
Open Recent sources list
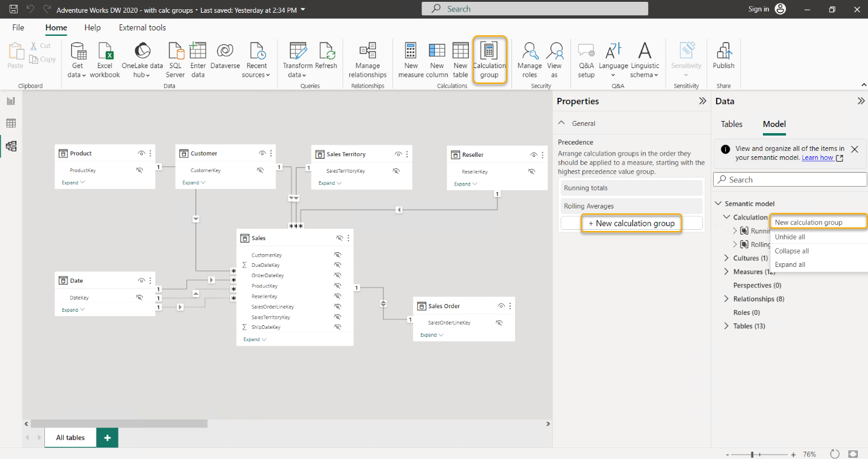pyautogui.click(x=257, y=60)
